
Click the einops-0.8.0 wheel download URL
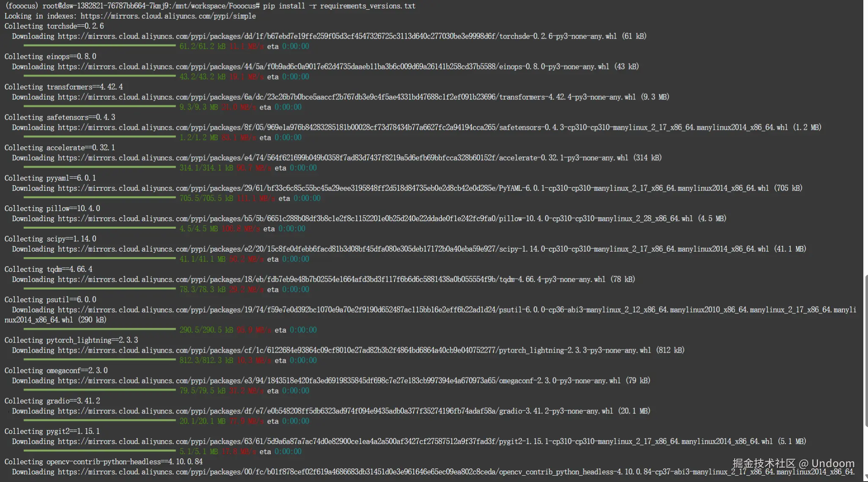[333, 67]
